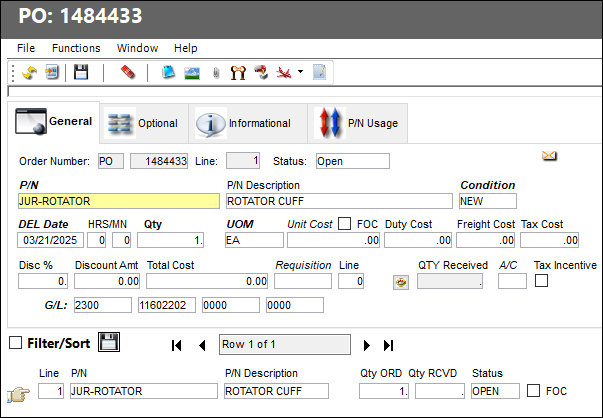Click the P/N Description field in General tab
The image size is (603, 418).
click(339, 201)
